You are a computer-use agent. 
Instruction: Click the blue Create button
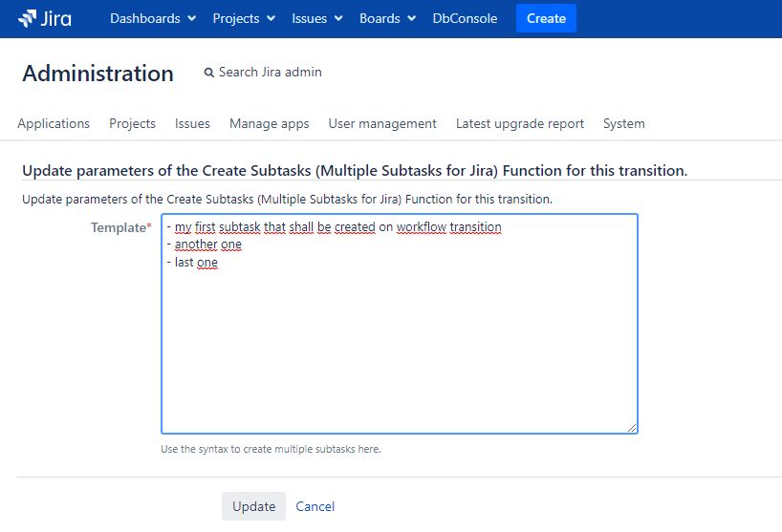pos(546,18)
